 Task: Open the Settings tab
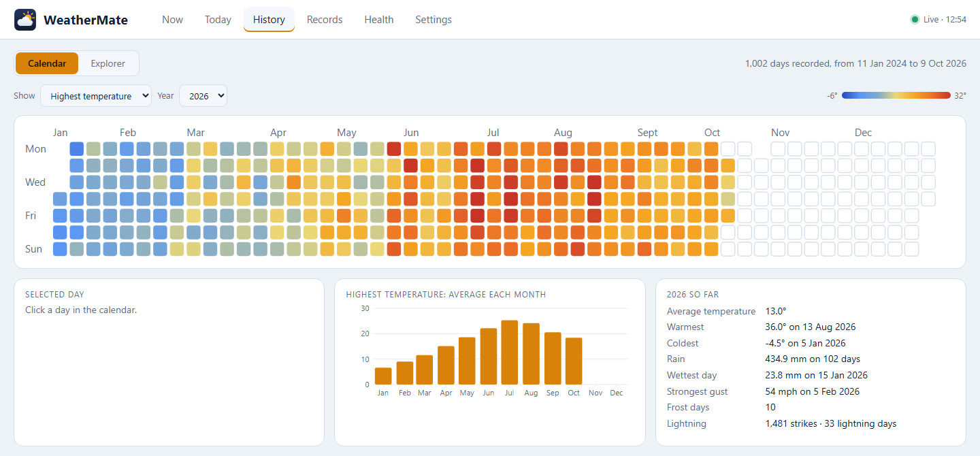click(434, 20)
